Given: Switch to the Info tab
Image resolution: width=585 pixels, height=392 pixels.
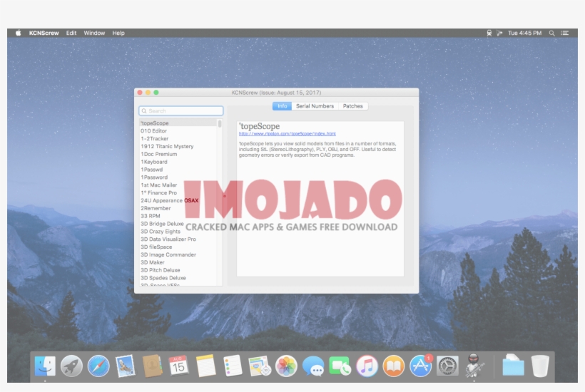Looking at the screenshot, I should tap(282, 106).
